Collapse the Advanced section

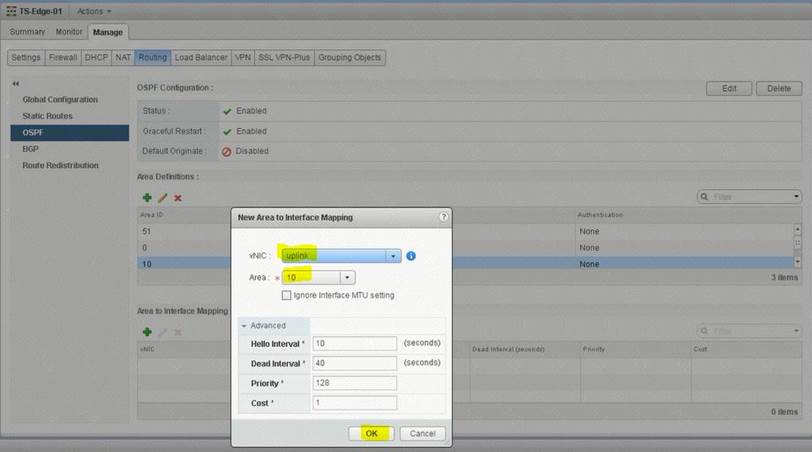(x=244, y=325)
